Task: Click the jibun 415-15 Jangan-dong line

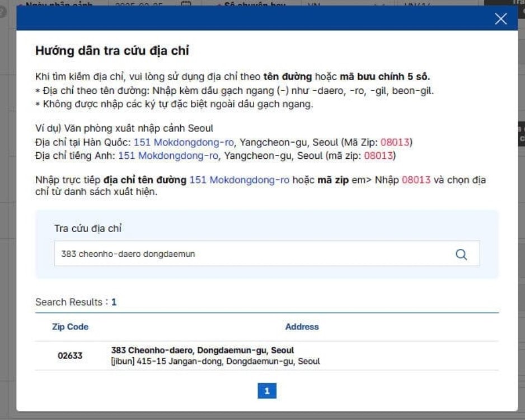Action: click(x=215, y=362)
